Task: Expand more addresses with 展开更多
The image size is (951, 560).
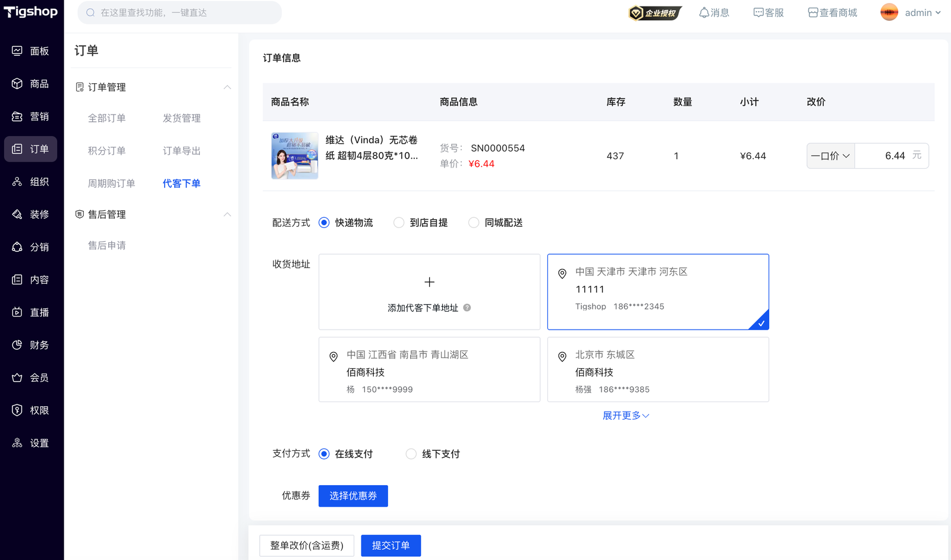Action: point(625,416)
